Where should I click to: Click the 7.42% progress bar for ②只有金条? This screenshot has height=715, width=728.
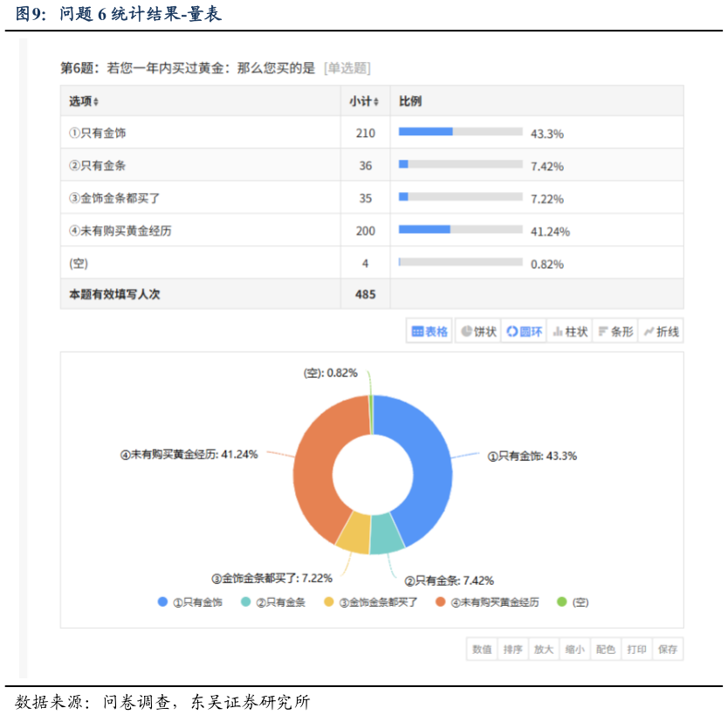461,164
